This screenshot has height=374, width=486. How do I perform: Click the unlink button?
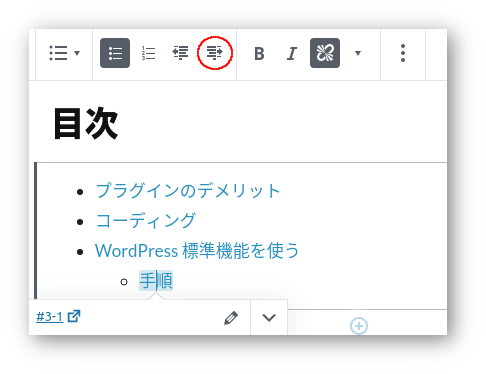(x=325, y=53)
